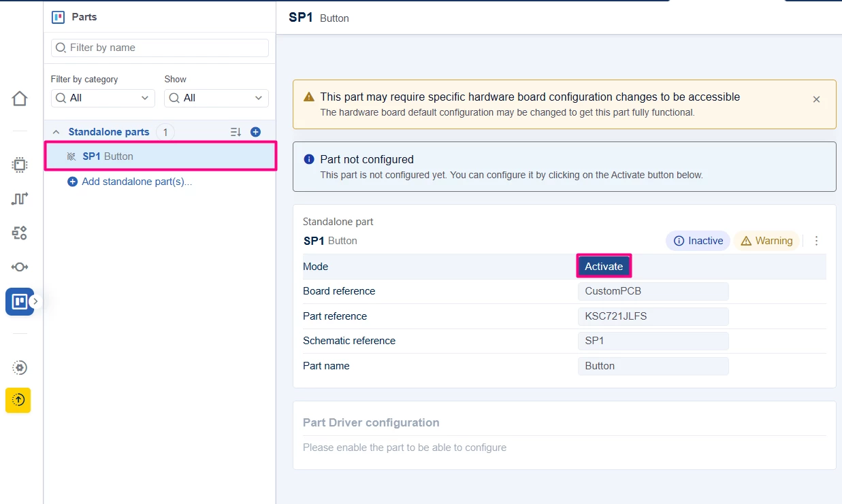Click the Parts panel header icon
The image size is (842, 504).
(58, 17)
